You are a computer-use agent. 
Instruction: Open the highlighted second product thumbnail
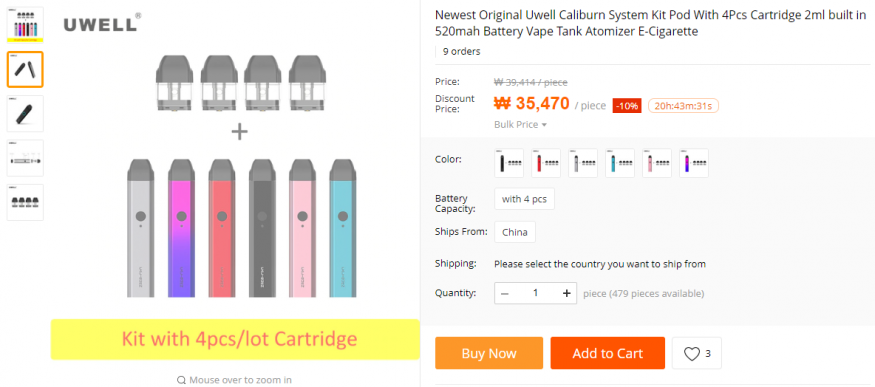[x=25, y=70]
